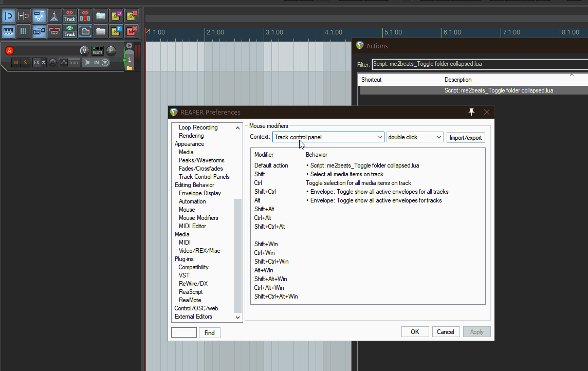Click the preferences tree scroll-down arrow
The image size is (588, 371).
[x=237, y=318]
